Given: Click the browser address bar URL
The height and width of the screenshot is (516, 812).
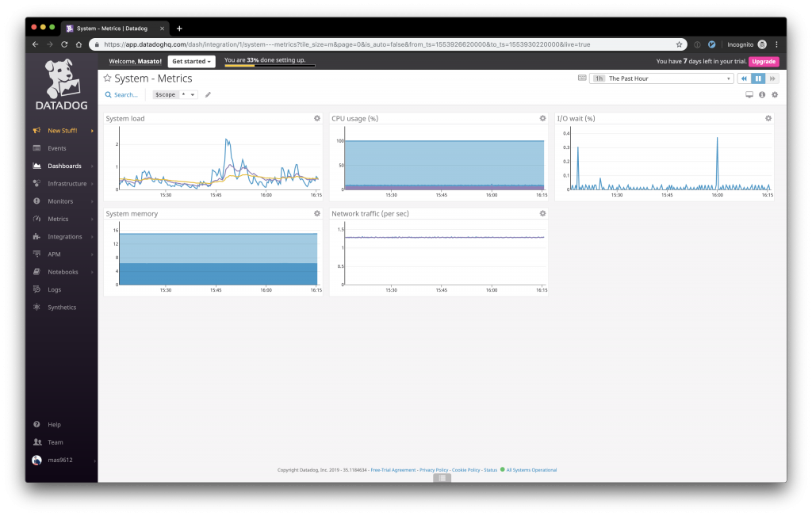Looking at the screenshot, I should [x=347, y=44].
